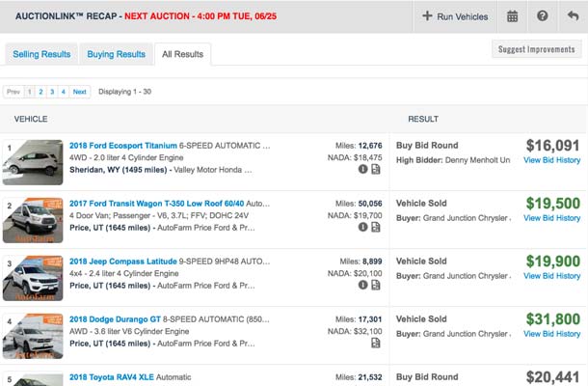The height and width of the screenshot is (386, 588).
Task: Click the Jeep Compass thumbnail
Action: [x=33, y=278]
